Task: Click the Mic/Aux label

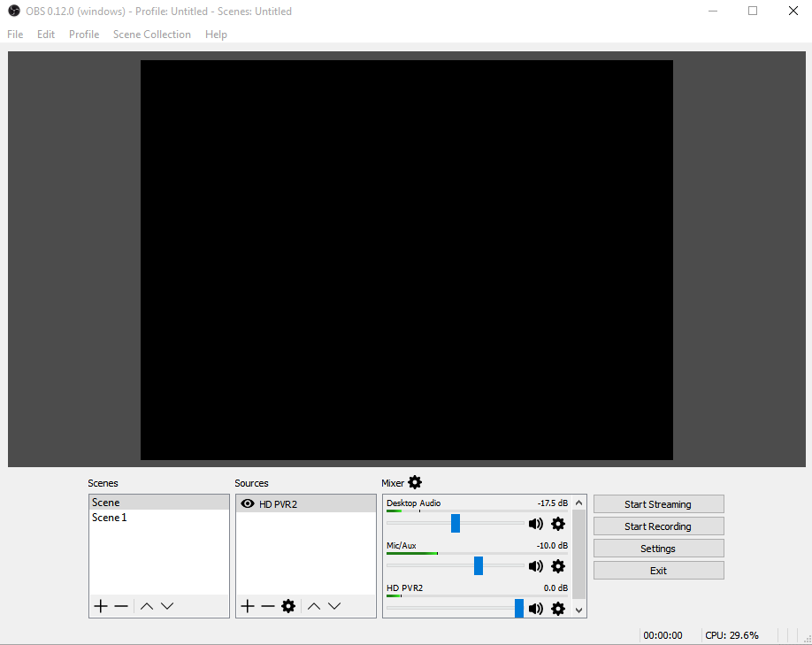Action: [402, 546]
